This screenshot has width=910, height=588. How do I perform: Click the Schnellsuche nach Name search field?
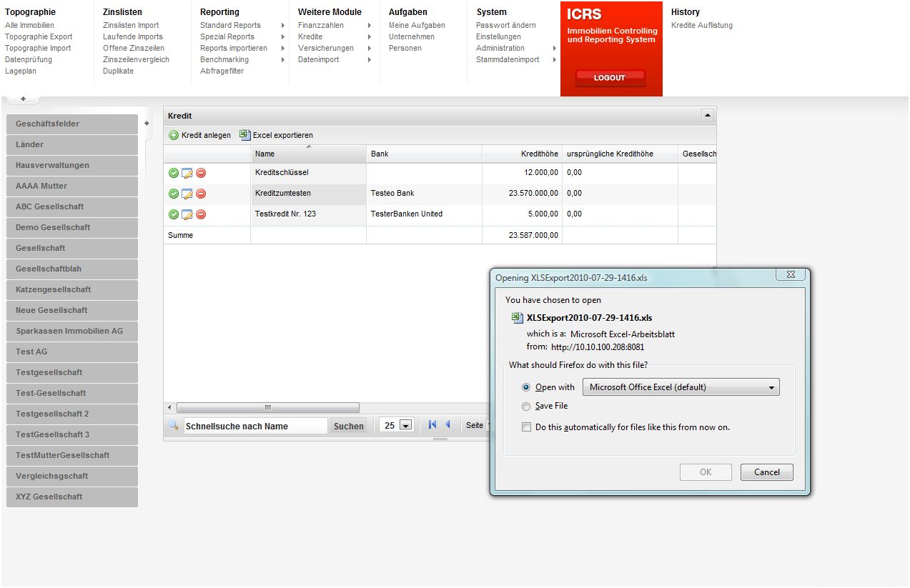pyautogui.click(x=256, y=426)
